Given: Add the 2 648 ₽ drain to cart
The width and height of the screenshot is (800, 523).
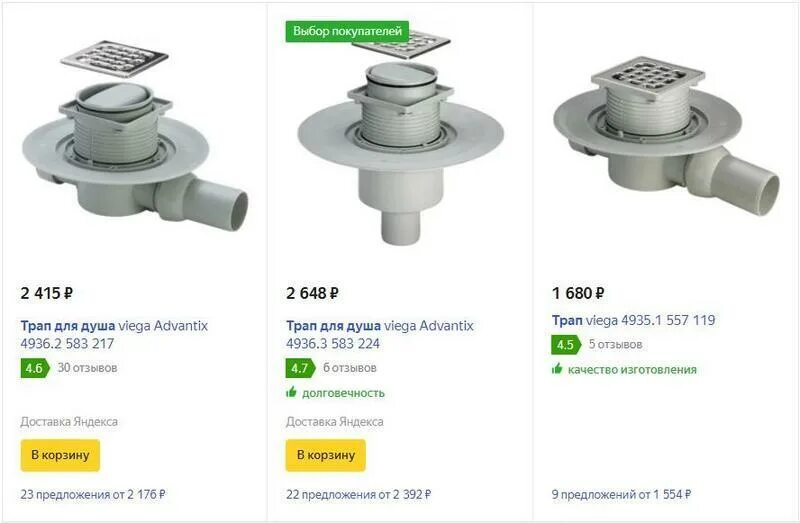Looking at the screenshot, I should [x=326, y=455].
